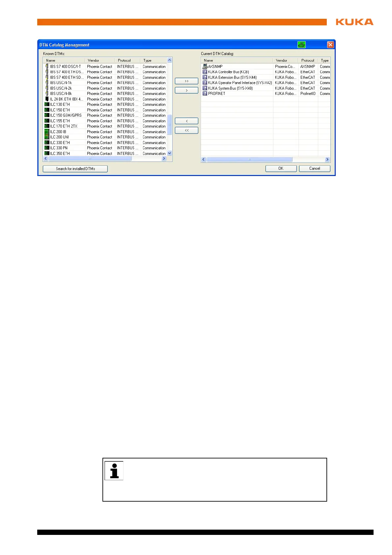The height and width of the screenshot is (555, 392).
Task: Click Current DTM Catalog horizontal scrollbar thumb
Action: [249, 160]
